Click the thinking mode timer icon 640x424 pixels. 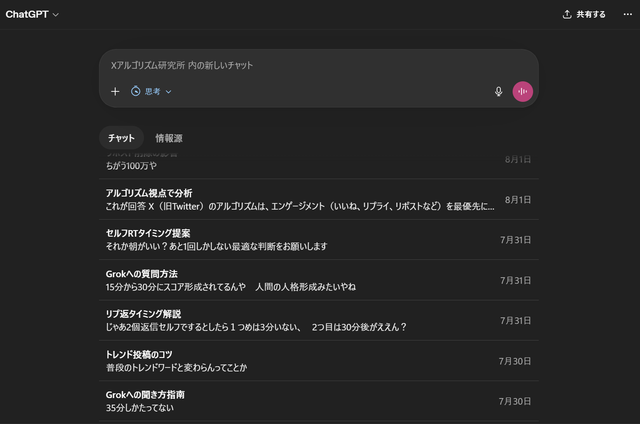click(136, 92)
